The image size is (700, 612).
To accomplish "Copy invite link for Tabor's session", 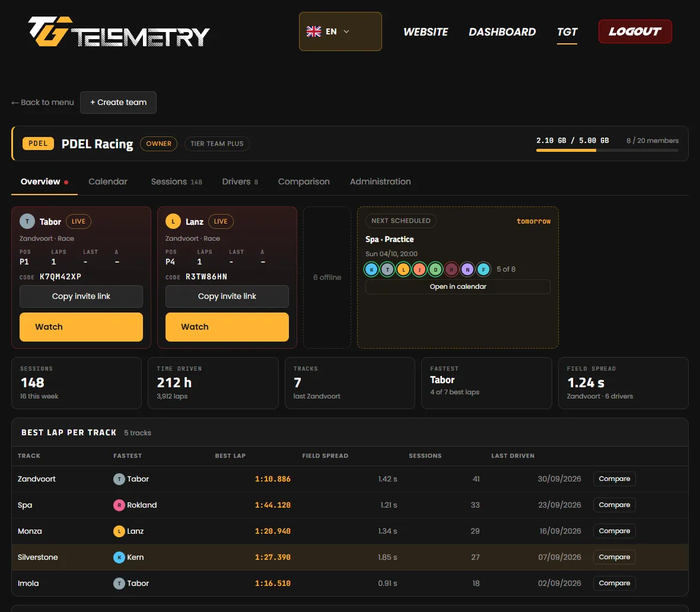I will tap(81, 297).
